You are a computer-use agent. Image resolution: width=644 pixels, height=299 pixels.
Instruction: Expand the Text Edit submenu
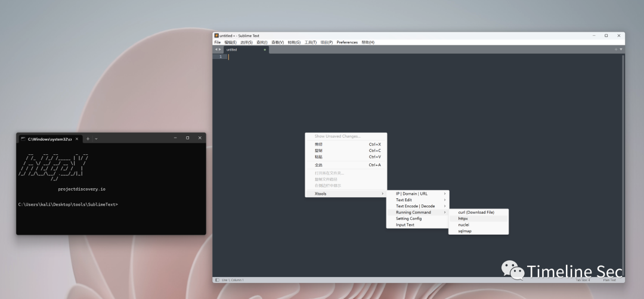[418, 200]
